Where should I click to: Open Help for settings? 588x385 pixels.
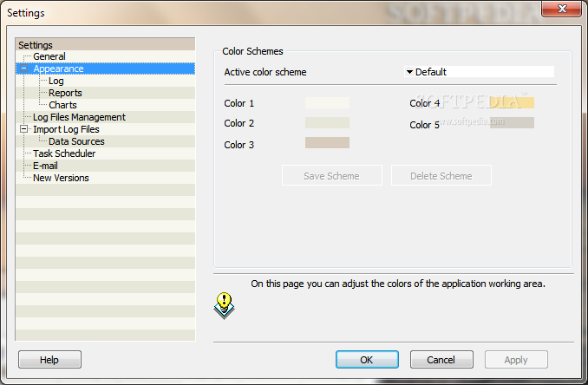click(x=49, y=360)
